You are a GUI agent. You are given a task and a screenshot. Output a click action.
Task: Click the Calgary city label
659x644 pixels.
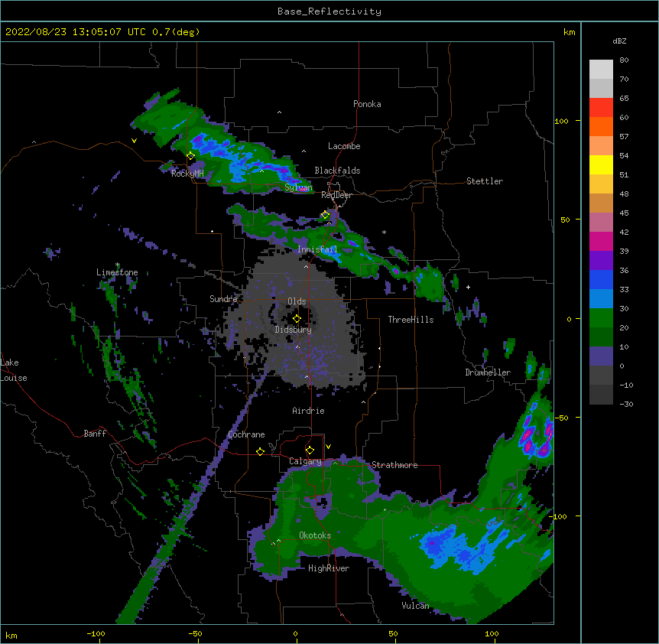pyautogui.click(x=305, y=461)
